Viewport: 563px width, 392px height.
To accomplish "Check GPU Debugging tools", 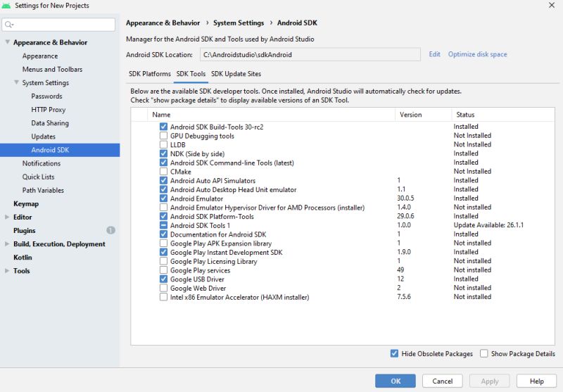I will pos(163,136).
